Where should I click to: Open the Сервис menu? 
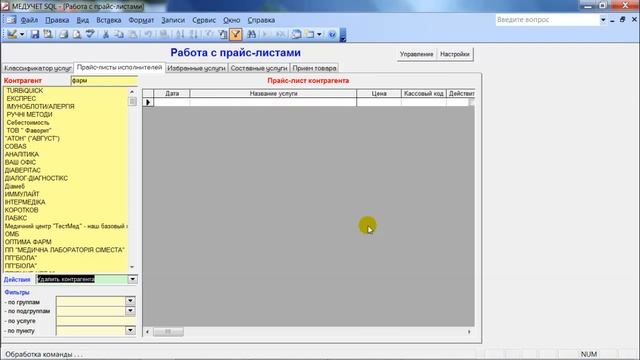204,20
